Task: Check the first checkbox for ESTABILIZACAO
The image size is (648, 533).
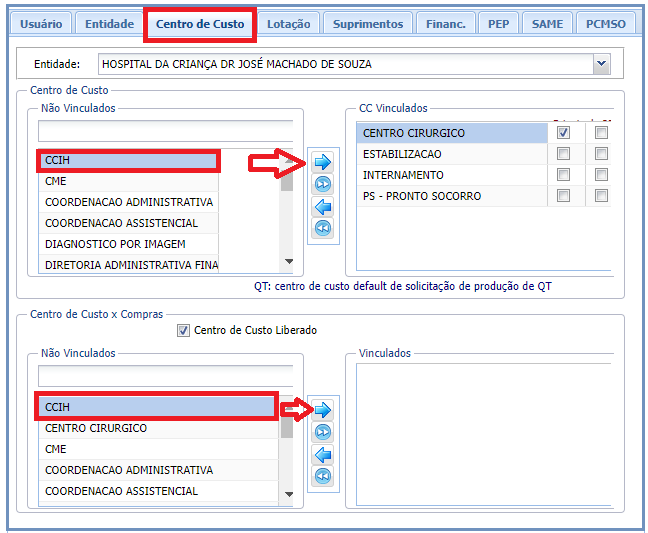Action: pos(564,154)
